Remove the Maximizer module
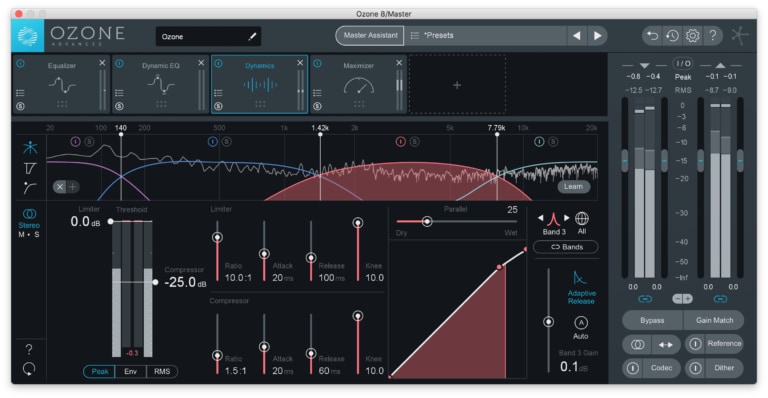 click(x=399, y=63)
